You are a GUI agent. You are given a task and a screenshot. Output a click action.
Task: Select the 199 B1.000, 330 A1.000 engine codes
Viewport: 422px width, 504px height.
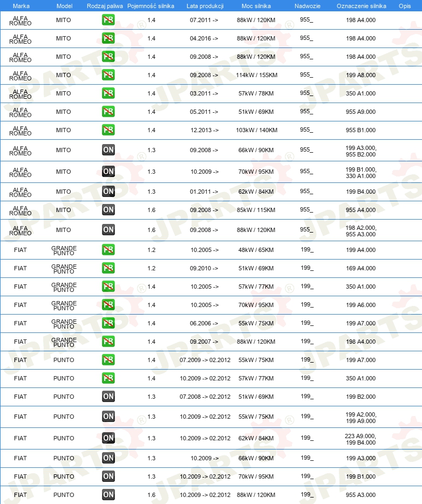pyautogui.click(x=360, y=173)
